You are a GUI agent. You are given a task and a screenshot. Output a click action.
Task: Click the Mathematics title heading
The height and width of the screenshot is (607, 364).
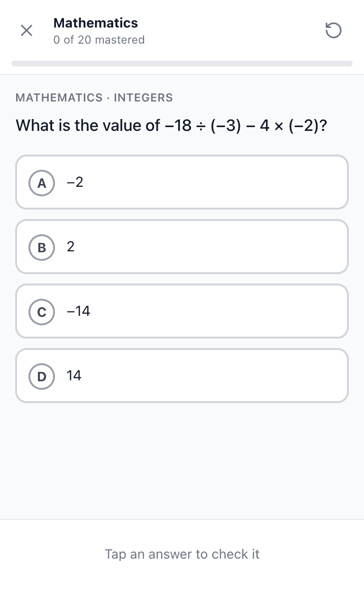click(x=96, y=23)
